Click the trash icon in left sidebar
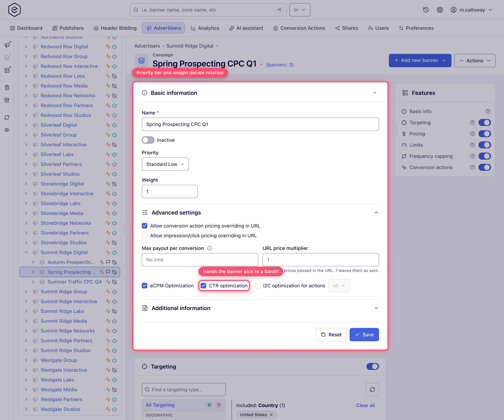Screen dimensions: 504x420 tap(7, 88)
